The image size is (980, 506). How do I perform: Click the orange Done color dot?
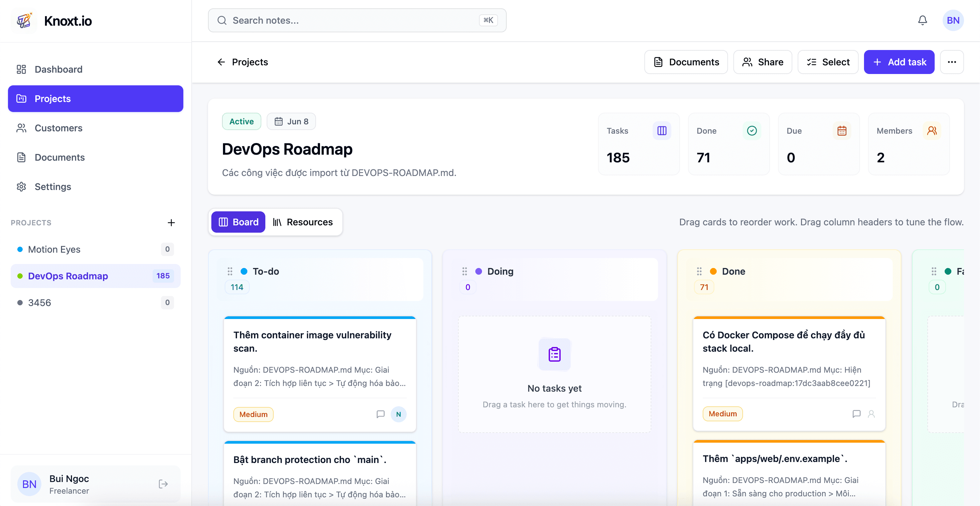pos(713,271)
